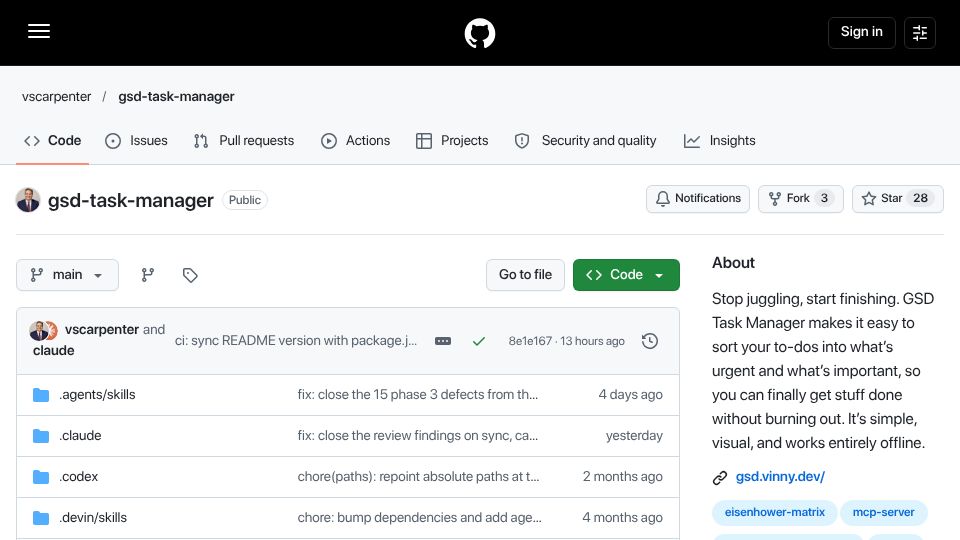960x540 pixels.
Task: Click 'yesterday' timestamp for .claude
Action: pos(634,436)
